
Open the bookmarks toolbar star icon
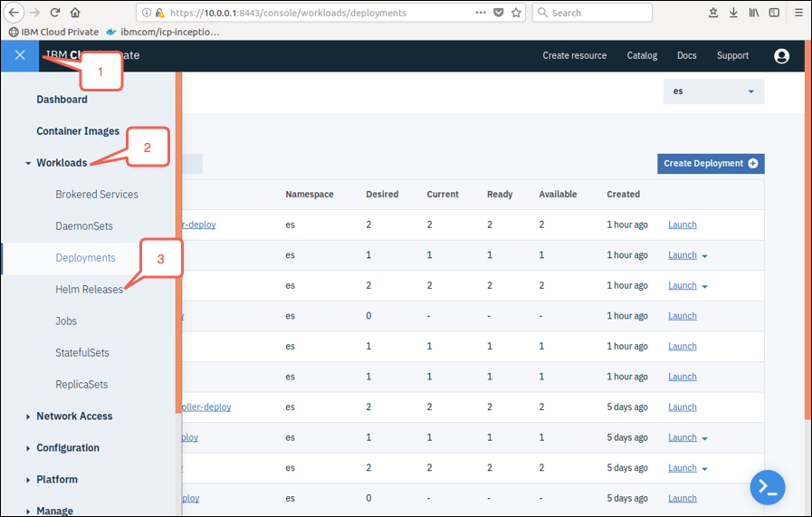tap(713, 13)
